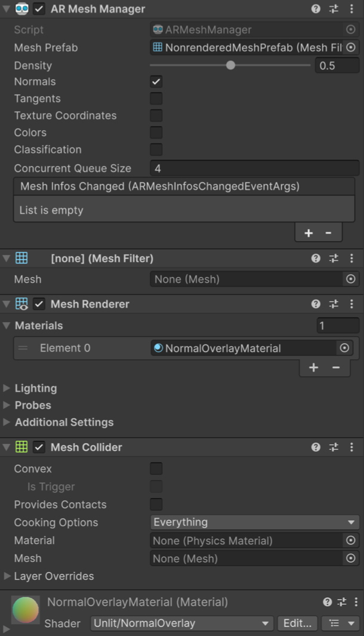Open the three-dot menu on Mesh Collider
The image size is (364, 636).
tap(351, 446)
